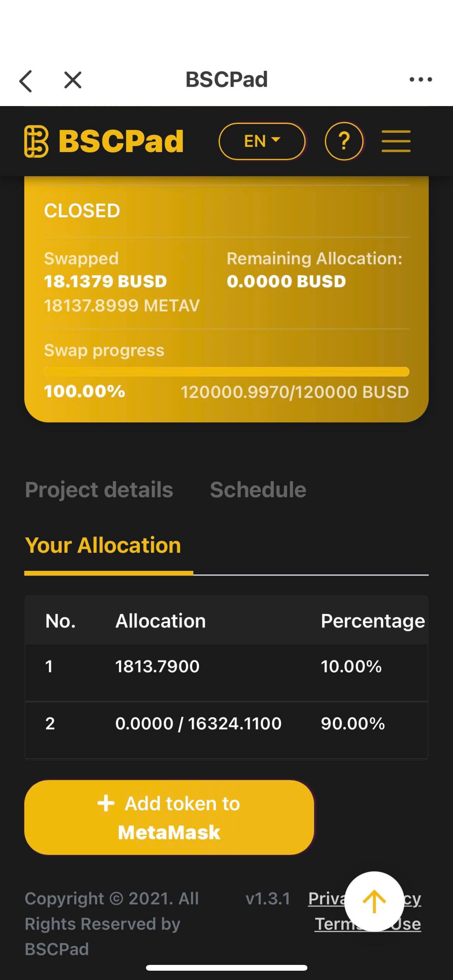Screen dimensions: 453x980
Task: Tap the BSCPad wordmark in header
Action: (x=121, y=141)
